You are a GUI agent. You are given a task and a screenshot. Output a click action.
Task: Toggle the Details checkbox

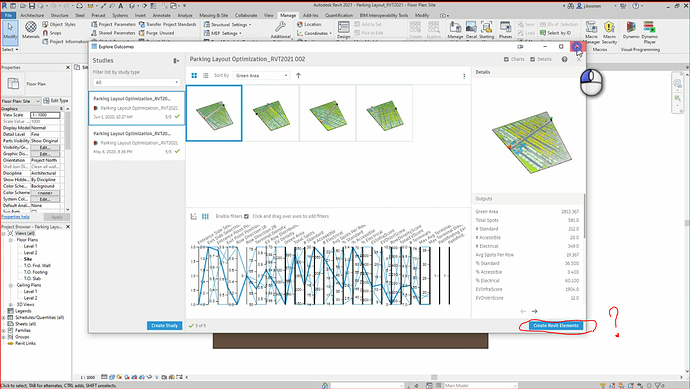click(x=532, y=59)
